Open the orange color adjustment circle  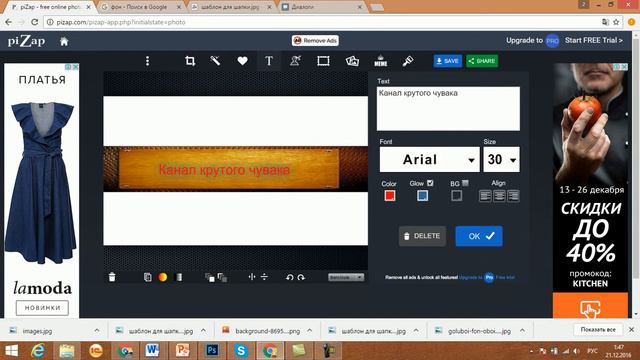pos(162,277)
